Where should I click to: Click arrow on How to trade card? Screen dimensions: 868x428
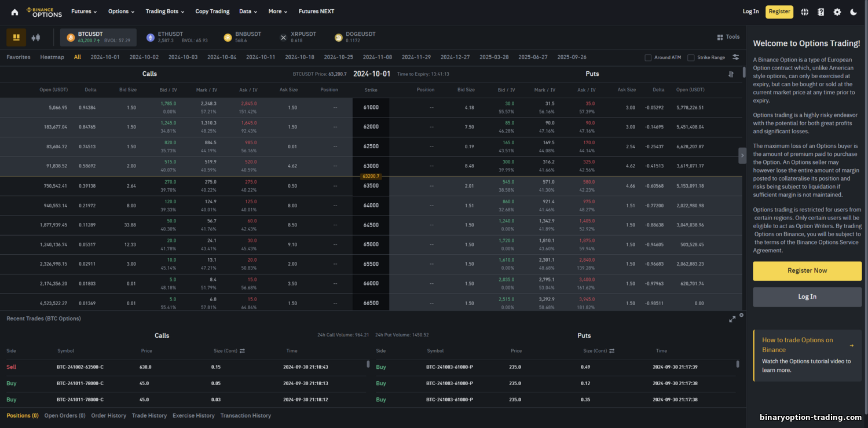tap(851, 346)
